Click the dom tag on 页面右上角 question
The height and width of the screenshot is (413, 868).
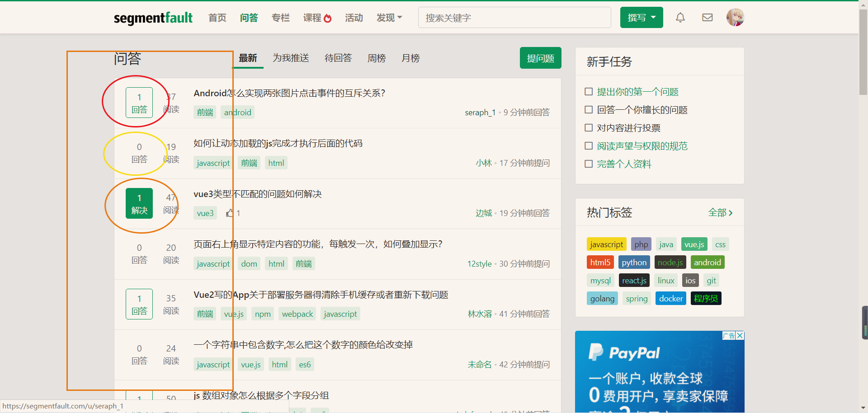pyautogui.click(x=249, y=263)
